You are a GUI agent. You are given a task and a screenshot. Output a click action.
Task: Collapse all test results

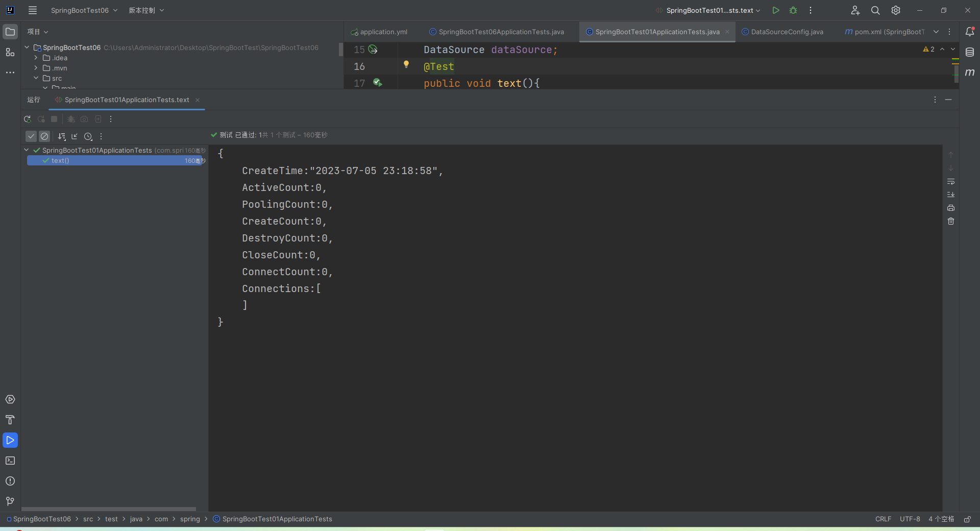75,136
